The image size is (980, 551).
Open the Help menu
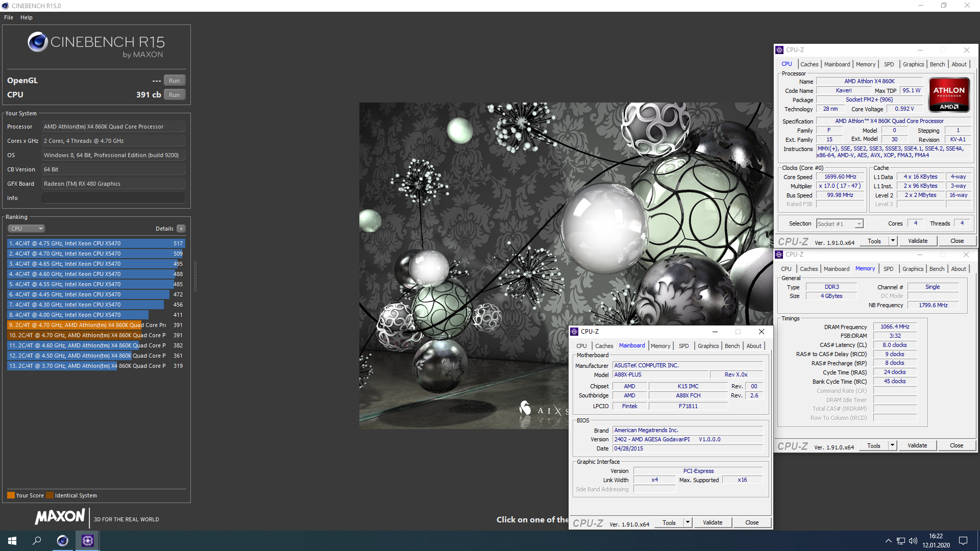[x=27, y=17]
